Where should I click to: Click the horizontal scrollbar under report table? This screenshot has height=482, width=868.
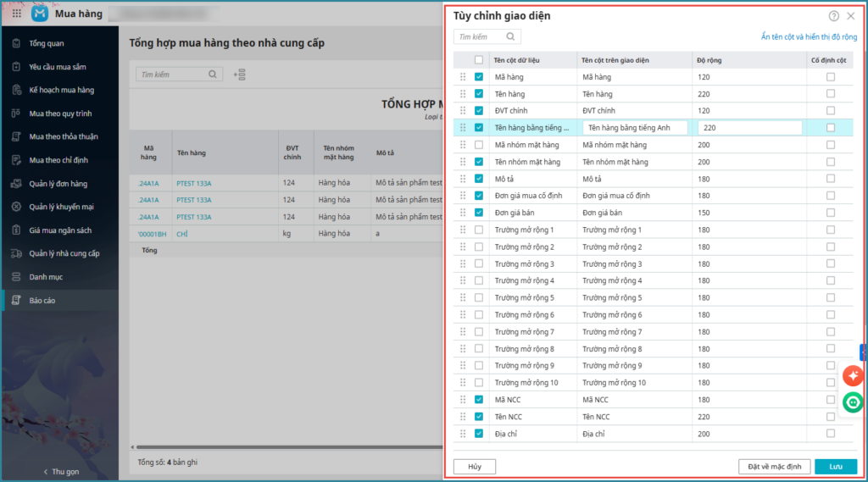[x=289, y=447]
